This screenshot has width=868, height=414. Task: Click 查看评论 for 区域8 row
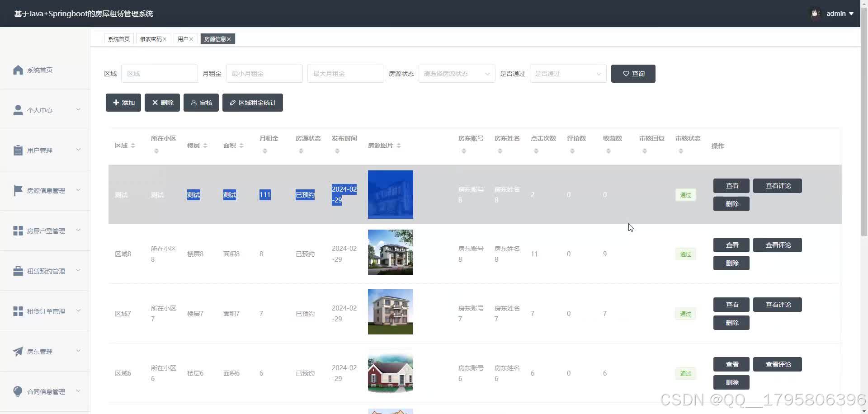(x=778, y=245)
